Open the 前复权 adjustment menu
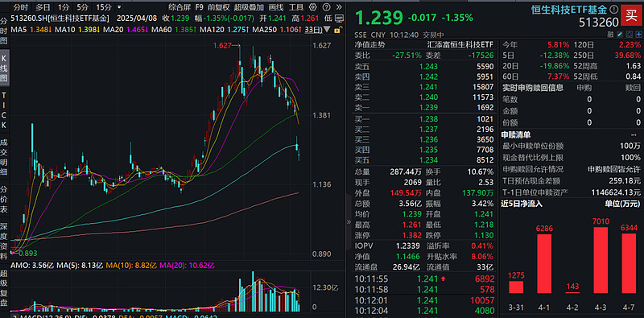This screenshot has height=318, width=644. point(218,7)
